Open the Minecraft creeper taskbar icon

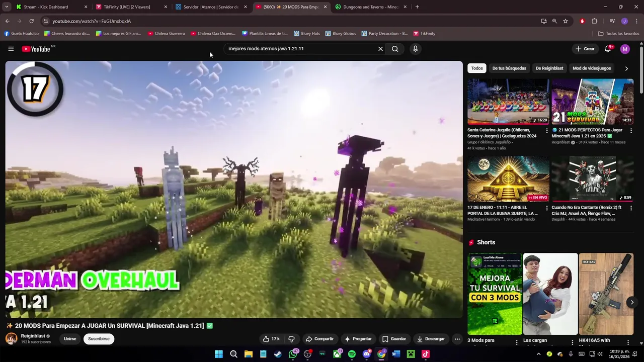click(x=411, y=354)
